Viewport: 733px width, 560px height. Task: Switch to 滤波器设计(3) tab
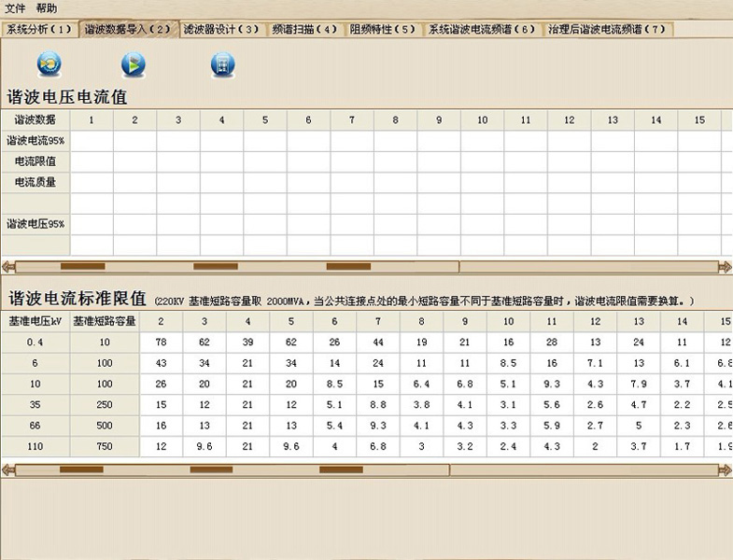220,29
